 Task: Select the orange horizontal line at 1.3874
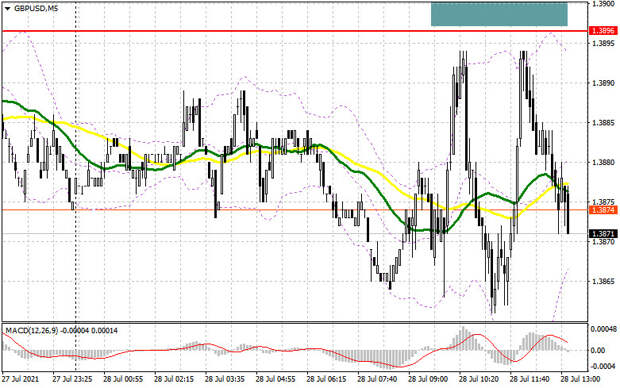295,210
